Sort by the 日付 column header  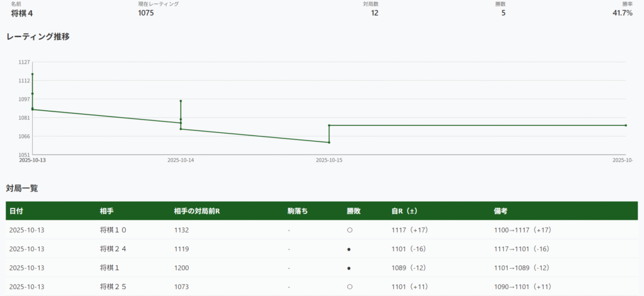[x=16, y=211]
